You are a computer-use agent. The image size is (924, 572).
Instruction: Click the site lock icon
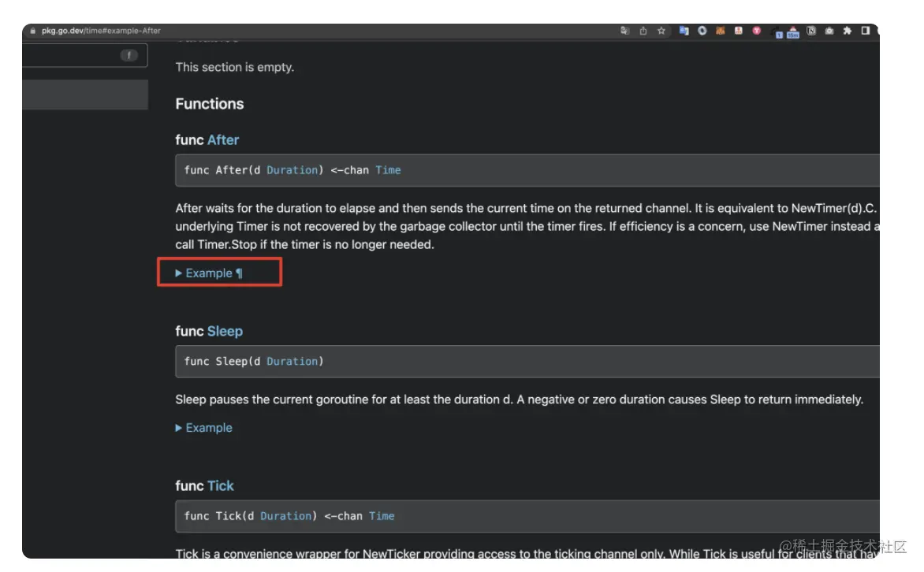[33, 31]
